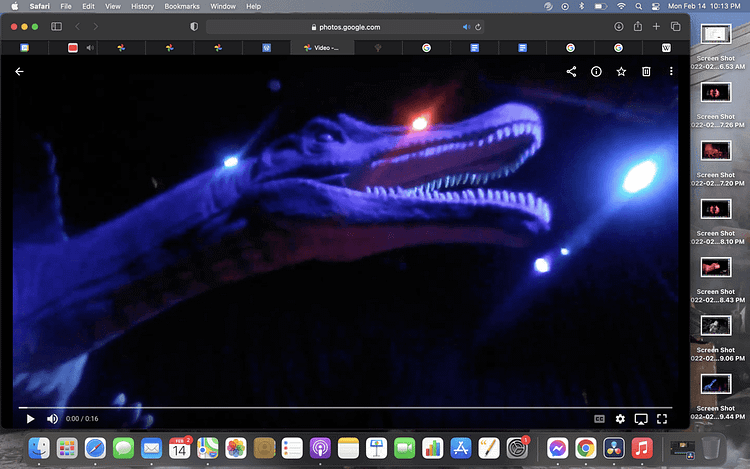Mark the video as favorite with the star
This screenshot has width=750, height=469.
click(x=621, y=72)
